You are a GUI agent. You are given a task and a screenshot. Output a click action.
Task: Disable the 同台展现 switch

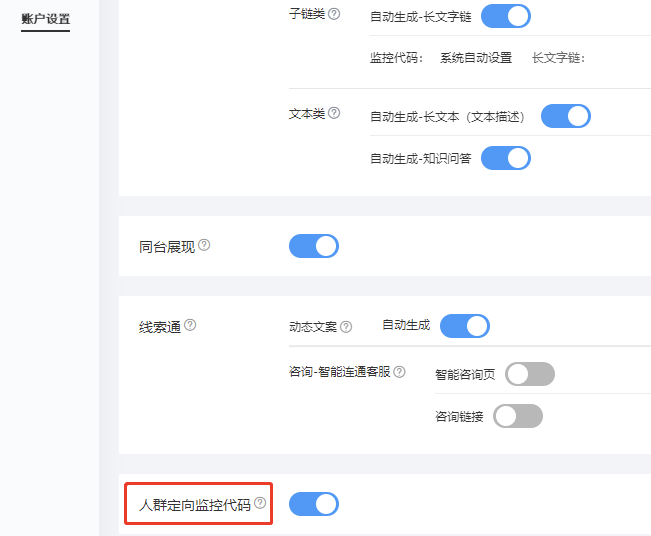click(314, 246)
